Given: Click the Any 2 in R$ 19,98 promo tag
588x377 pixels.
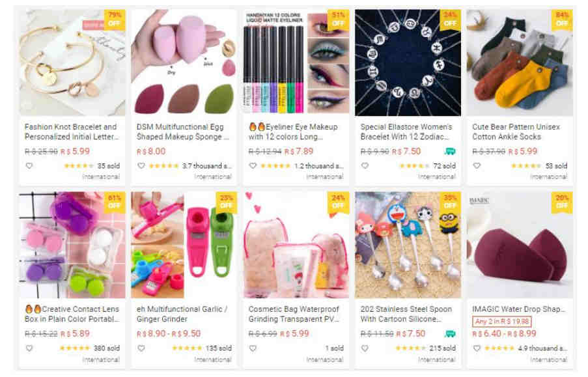Looking at the screenshot, I should coord(502,322).
